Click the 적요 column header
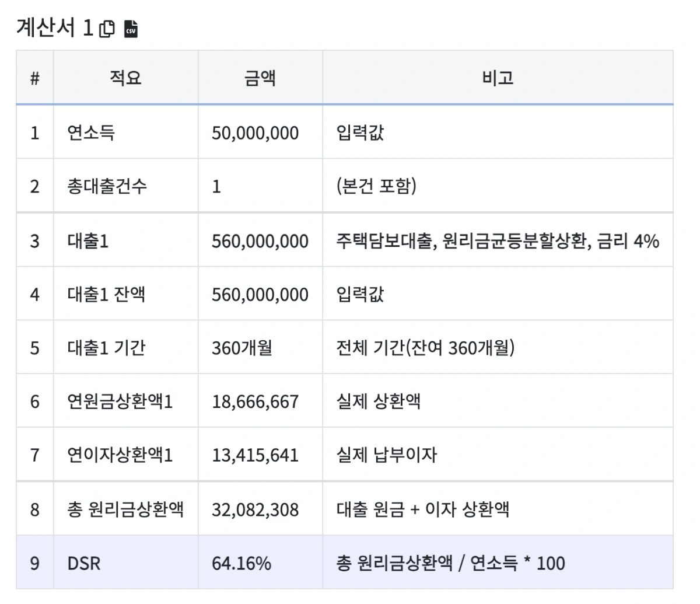This screenshot has width=700, height=604. pyautogui.click(x=125, y=77)
